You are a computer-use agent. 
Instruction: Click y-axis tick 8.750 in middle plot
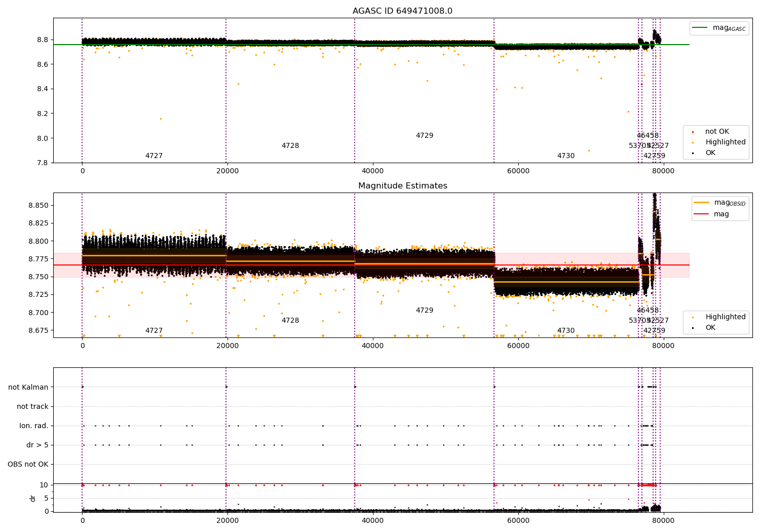click(x=39, y=277)
